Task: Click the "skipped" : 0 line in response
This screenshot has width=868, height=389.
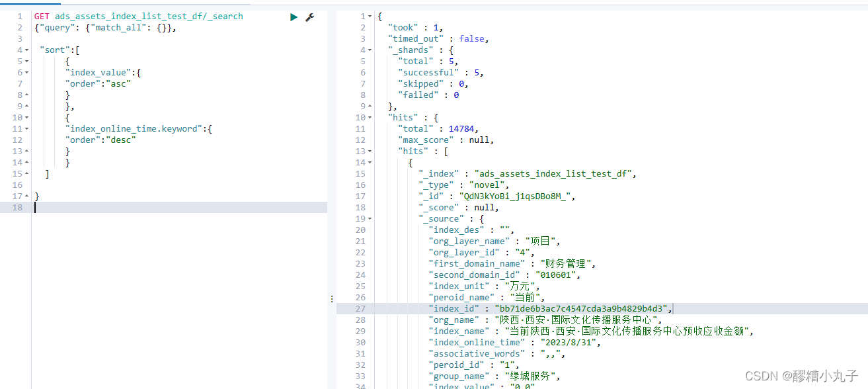Action: [433, 84]
